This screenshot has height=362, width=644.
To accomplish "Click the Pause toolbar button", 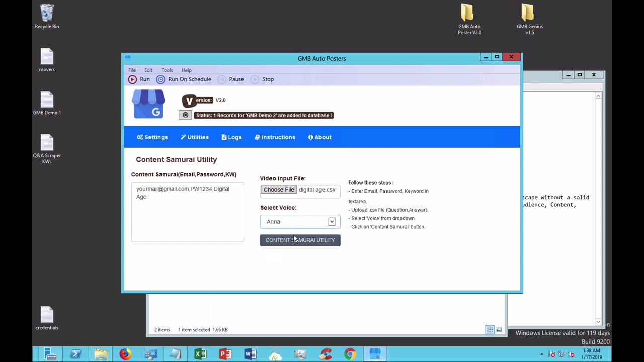I will pyautogui.click(x=231, y=79).
